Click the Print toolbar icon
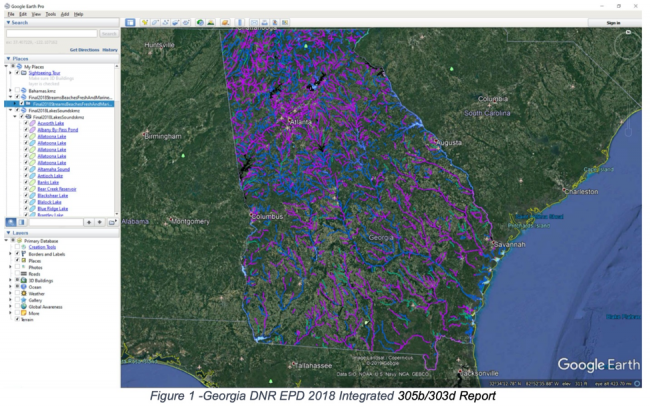This screenshot has width=650, height=407. coord(264,22)
